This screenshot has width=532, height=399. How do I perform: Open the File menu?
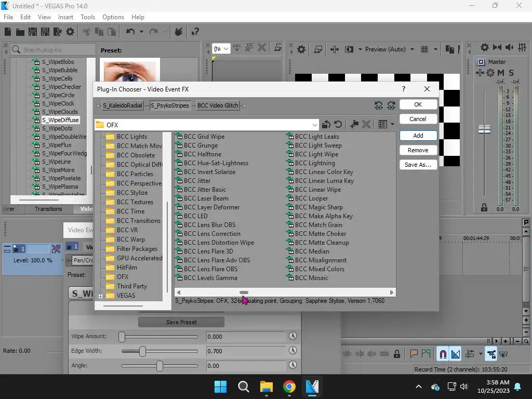tap(8, 17)
